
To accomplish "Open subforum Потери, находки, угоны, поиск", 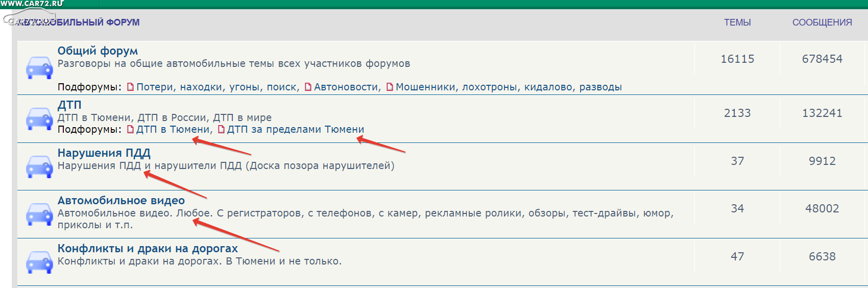I will point(217,87).
